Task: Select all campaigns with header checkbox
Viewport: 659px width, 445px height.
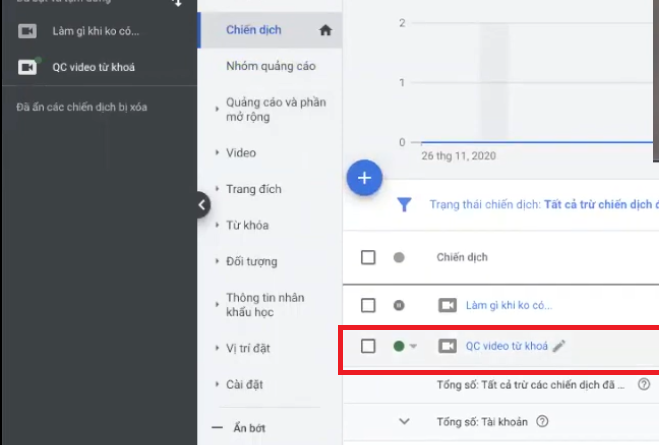Action: point(368,257)
